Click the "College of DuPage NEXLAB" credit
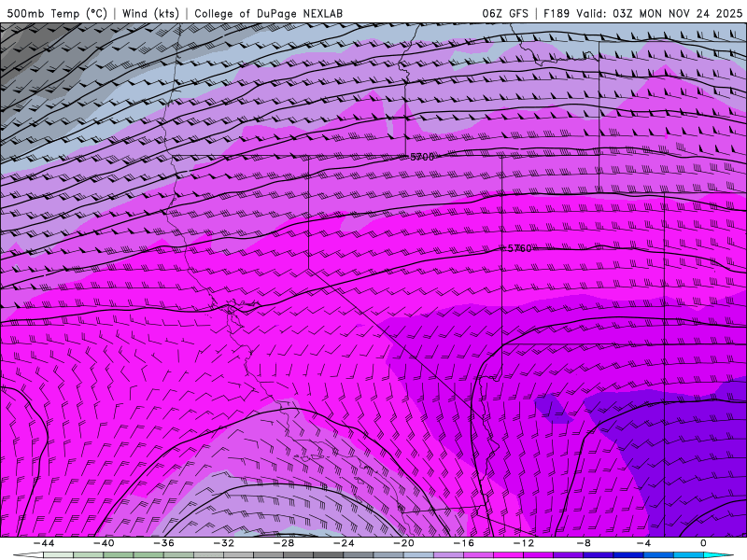 (x=268, y=13)
